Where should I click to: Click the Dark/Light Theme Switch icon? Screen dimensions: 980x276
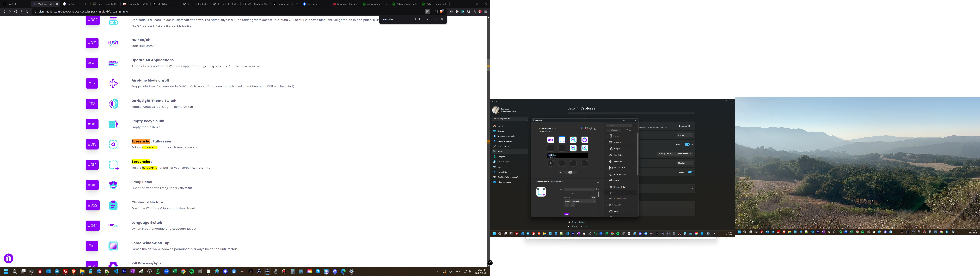point(113,104)
